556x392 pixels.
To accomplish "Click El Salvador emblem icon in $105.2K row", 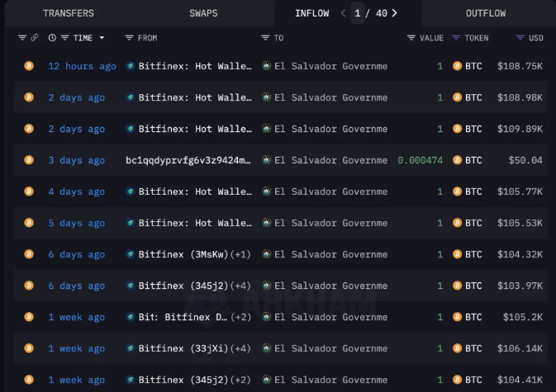I will (266, 317).
